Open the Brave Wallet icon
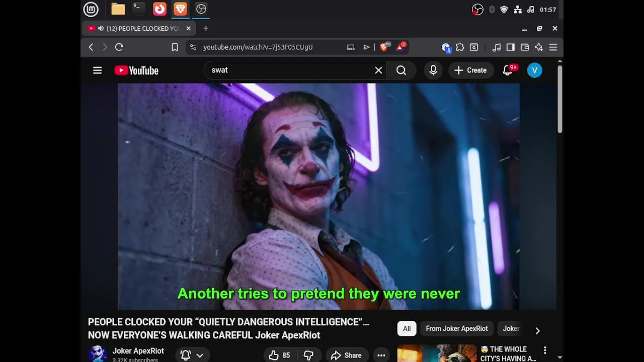 (x=525, y=47)
